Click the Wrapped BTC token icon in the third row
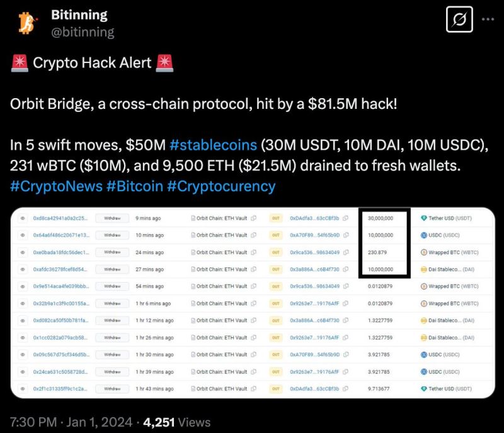 point(424,252)
